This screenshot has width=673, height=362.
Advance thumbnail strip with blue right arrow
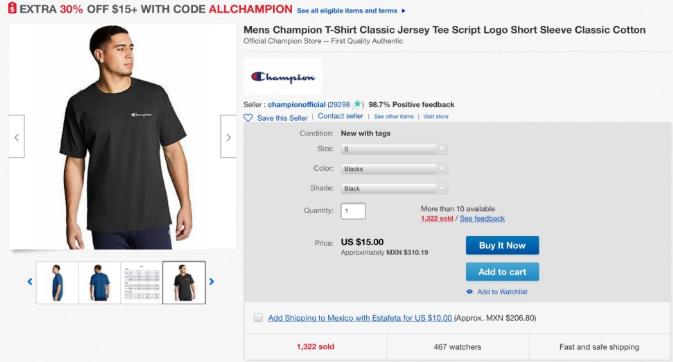(x=211, y=282)
